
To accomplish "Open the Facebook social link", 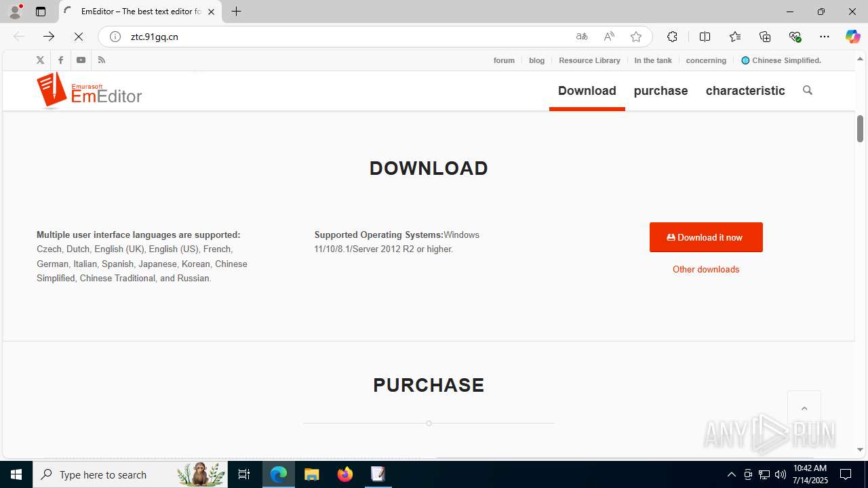I will coord(60,60).
